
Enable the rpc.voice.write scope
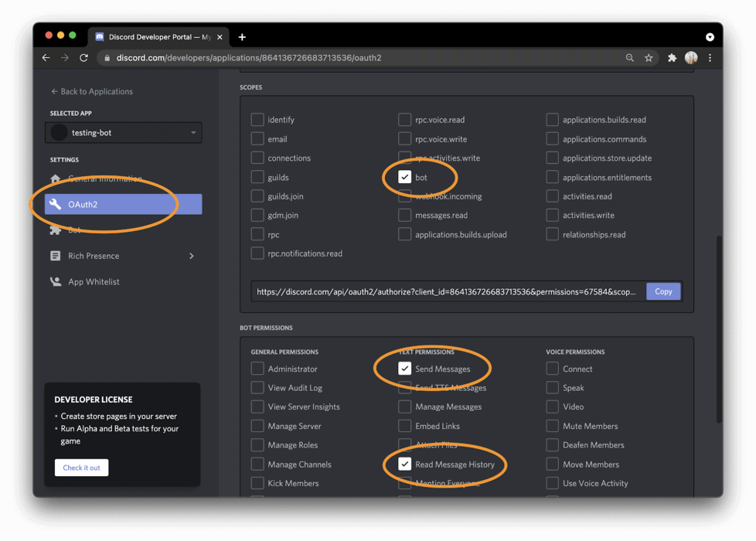click(405, 139)
